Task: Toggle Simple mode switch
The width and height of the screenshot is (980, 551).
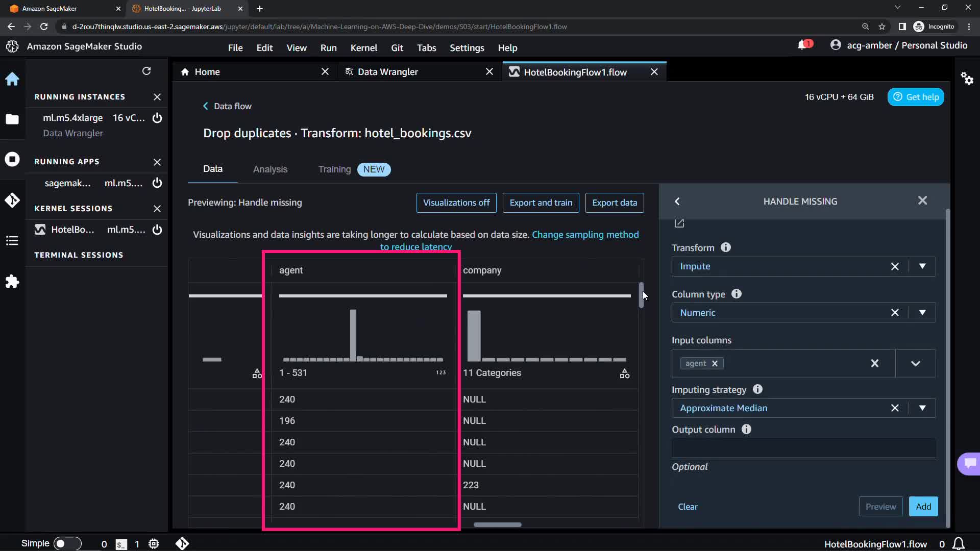Action: 67,544
